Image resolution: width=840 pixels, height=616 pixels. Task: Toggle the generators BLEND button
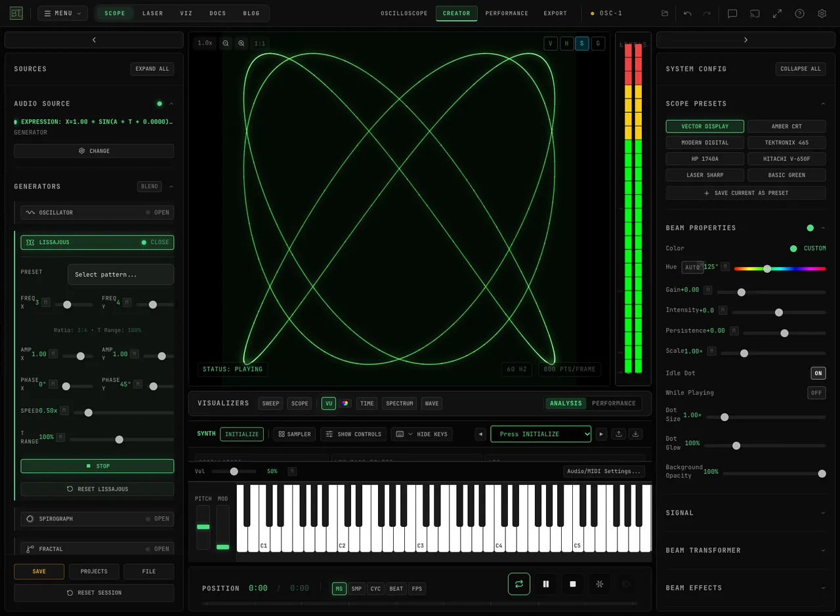(x=150, y=187)
